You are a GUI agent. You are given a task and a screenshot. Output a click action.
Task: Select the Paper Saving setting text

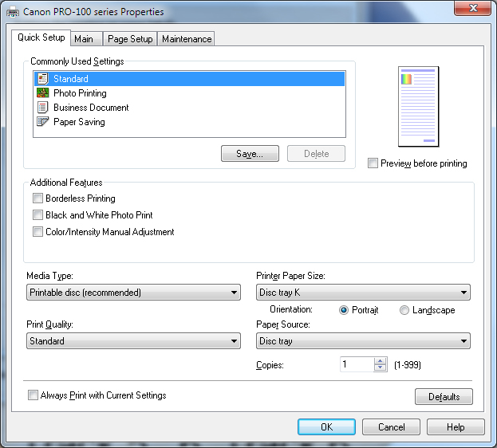click(x=79, y=122)
